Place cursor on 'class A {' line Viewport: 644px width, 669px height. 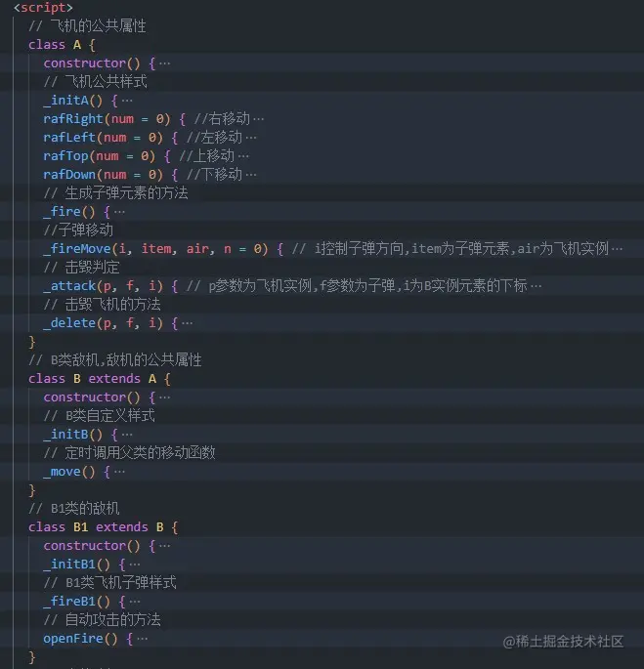pos(63,45)
